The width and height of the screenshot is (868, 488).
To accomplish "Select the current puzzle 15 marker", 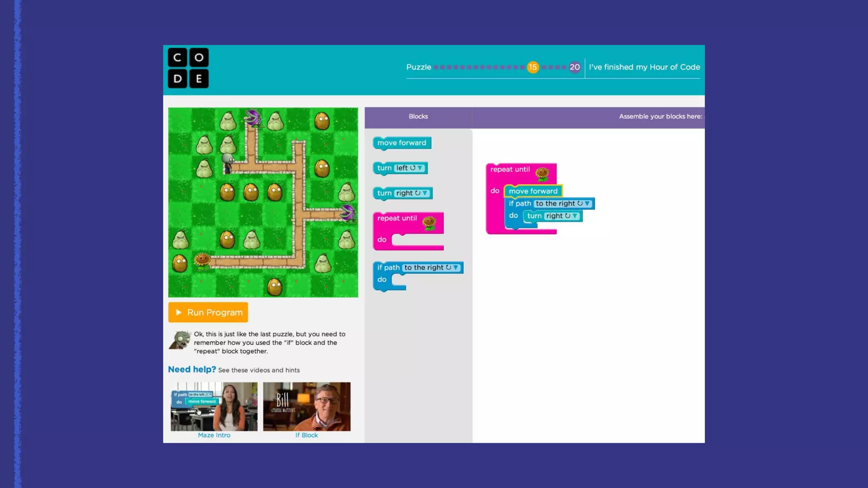I will (x=532, y=67).
